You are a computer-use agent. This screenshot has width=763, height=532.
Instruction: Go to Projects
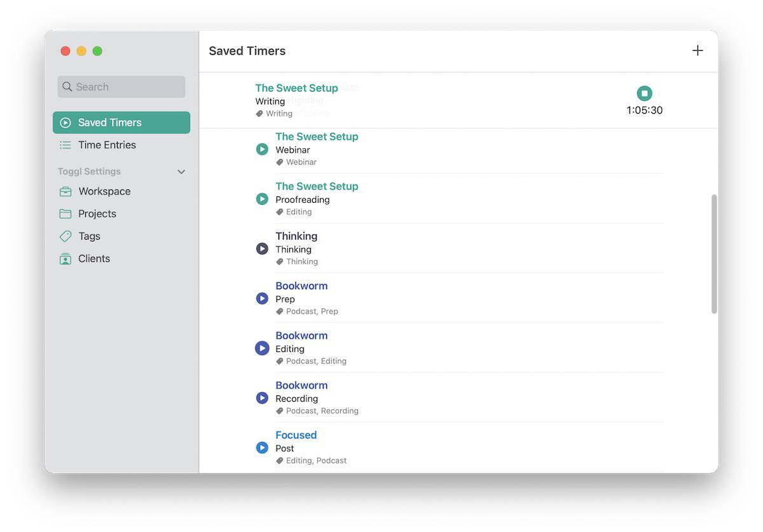click(x=121, y=214)
